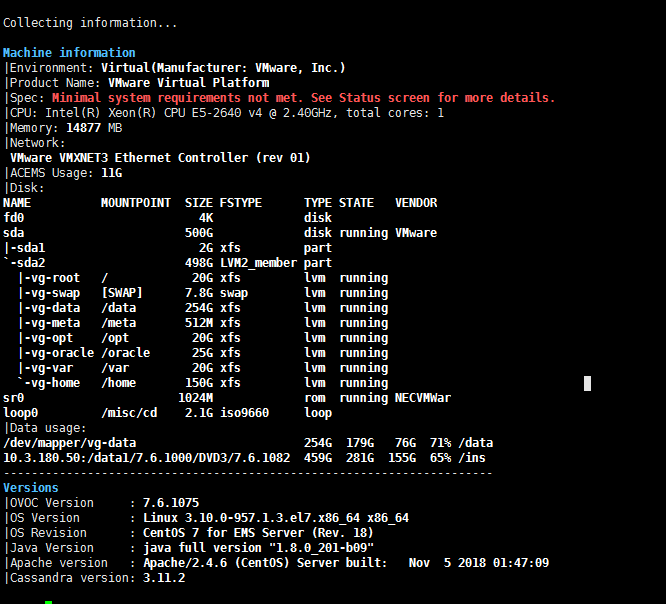Screen dimensions: 666x604
Task: Click the MOUNTPOINT column header
Action: pyautogui.click(x=135, y=202)
